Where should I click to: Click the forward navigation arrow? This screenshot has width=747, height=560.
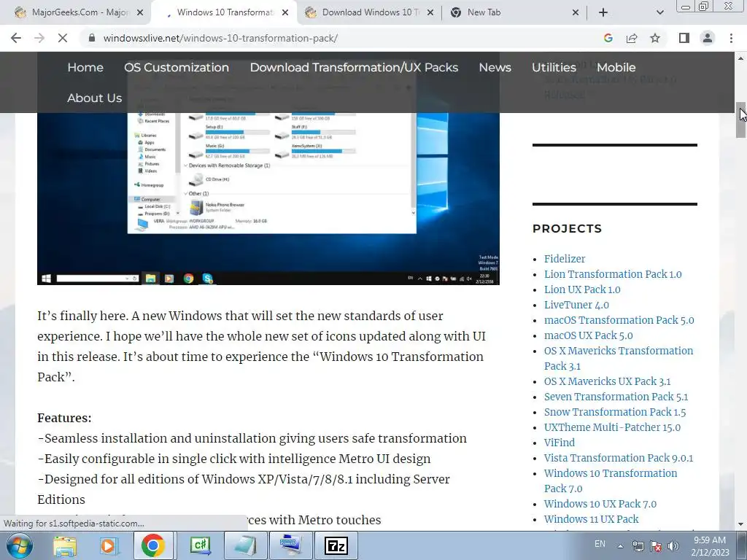pyautogui.click(x=39, y=38)
